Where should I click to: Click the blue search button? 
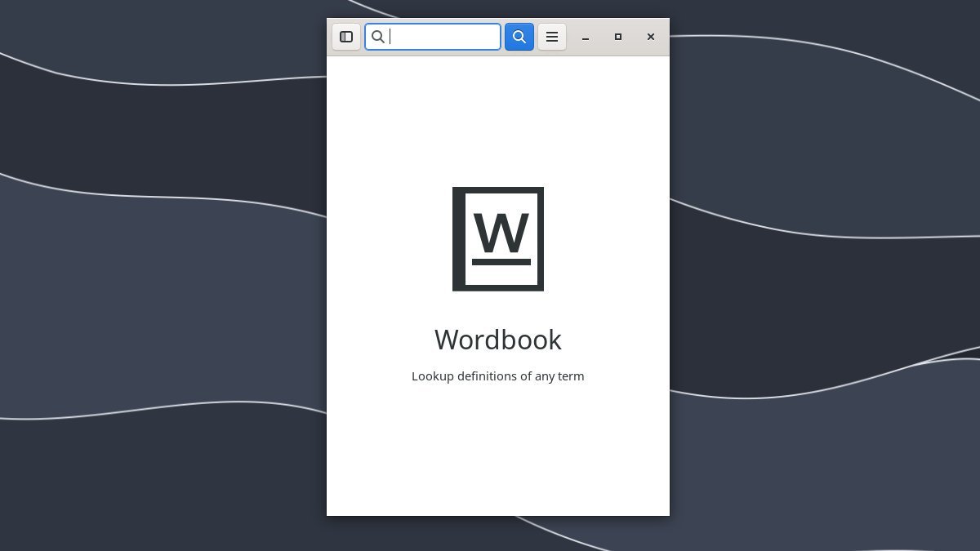tap(519, 37)
